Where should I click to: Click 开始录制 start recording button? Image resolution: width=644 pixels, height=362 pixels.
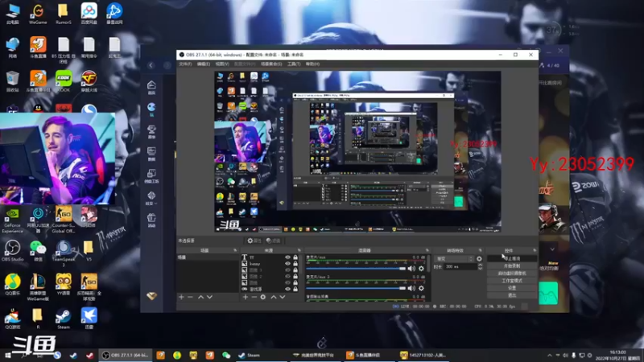point(512,266)
